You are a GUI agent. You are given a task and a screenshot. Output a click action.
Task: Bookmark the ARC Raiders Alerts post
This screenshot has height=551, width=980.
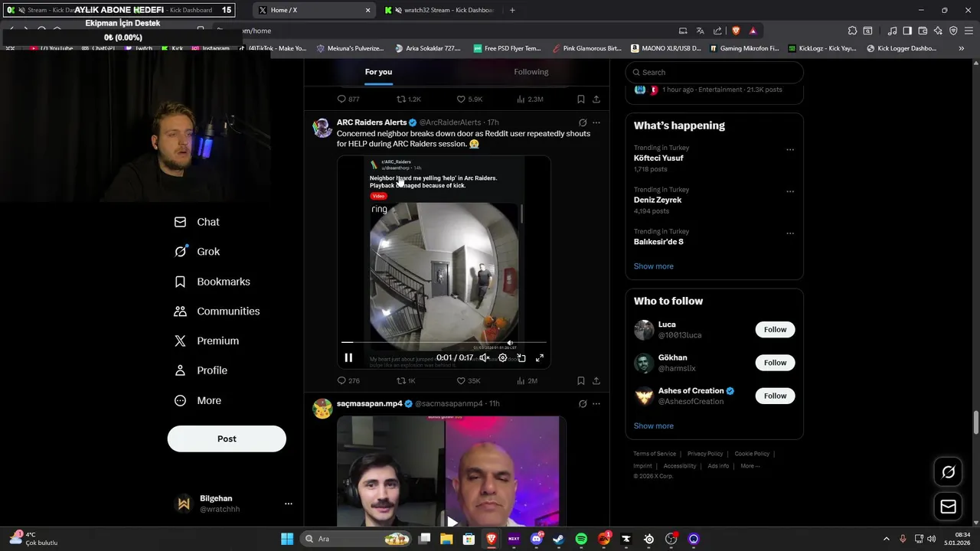pyautogui.click(x=581, y=380)
